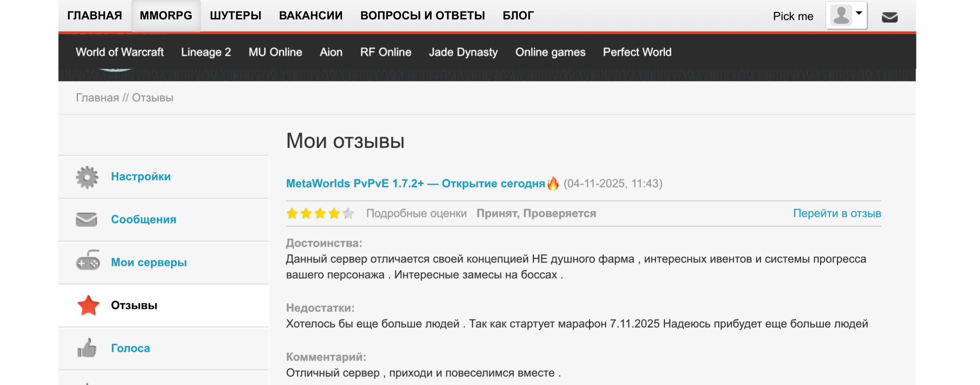Click the envelope icon beside Сообщения
The width and height of the screenshot is (980, 385).
coord(86,220)
